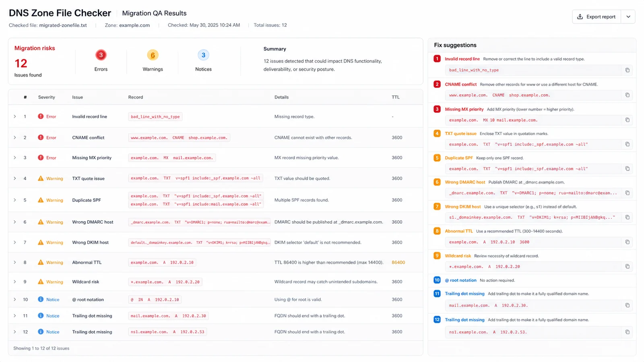Click the 86400 TTL value
This screenshot has width=644, height=362.
tap(398, 262)
